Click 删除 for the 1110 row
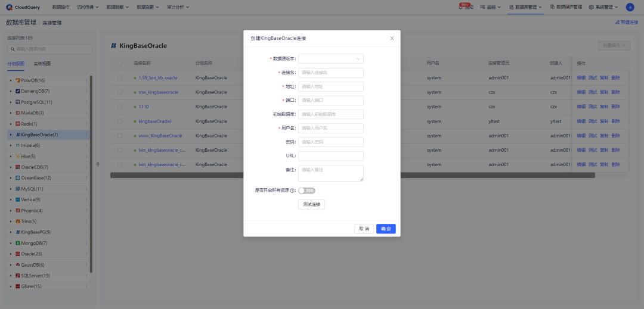The width and height of the screenshot is (644, 309). tap(615, 107)
